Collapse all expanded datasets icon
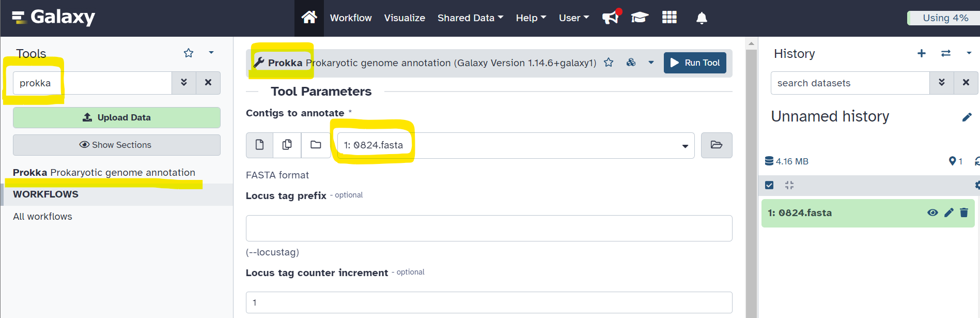The width and height of the screenshot is (980, 318). [789, 185]
